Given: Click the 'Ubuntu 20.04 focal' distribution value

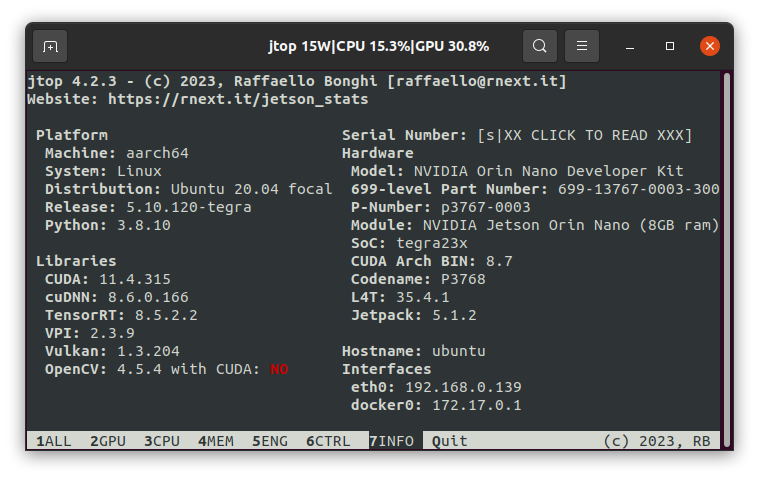Looking at the screenshot, I should pyautogui.click(x=251, y=189).
